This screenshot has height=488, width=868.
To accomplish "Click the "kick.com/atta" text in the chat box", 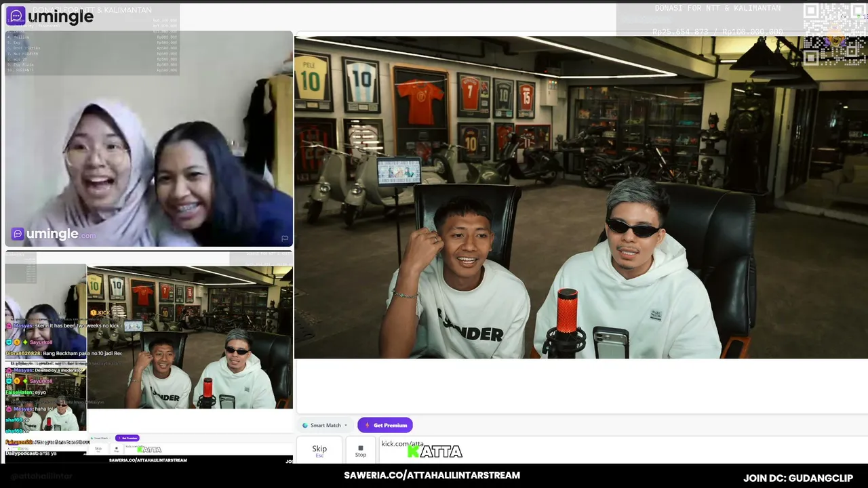I will click(x=403, y=444).
